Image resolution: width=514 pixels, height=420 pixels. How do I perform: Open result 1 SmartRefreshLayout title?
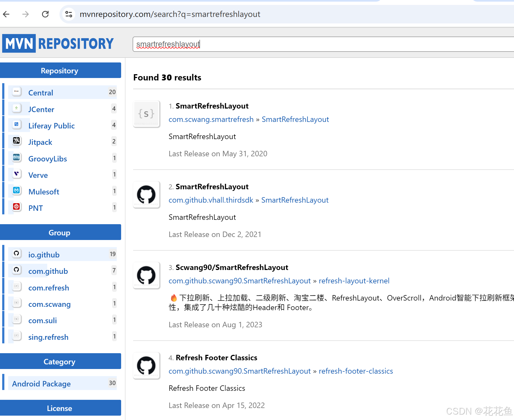(212, 106)
